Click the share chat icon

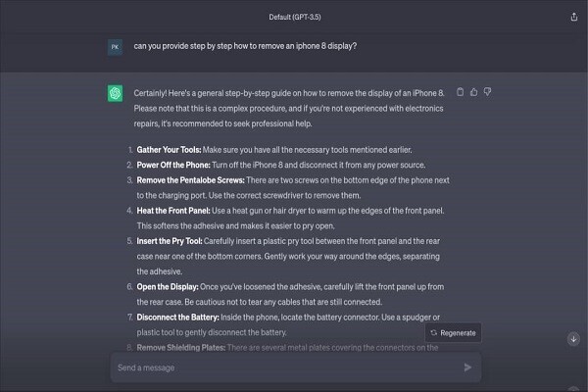[x=573, y=17]
